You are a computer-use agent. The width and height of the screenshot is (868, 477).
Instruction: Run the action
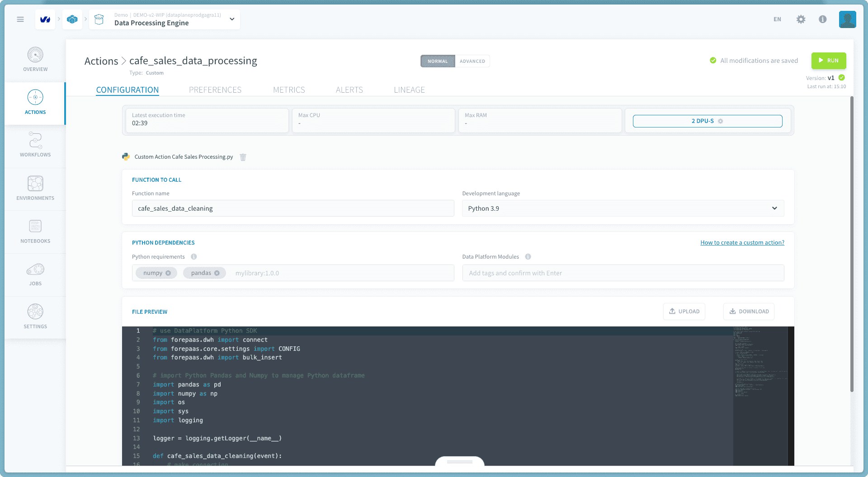tap(829, 61)
